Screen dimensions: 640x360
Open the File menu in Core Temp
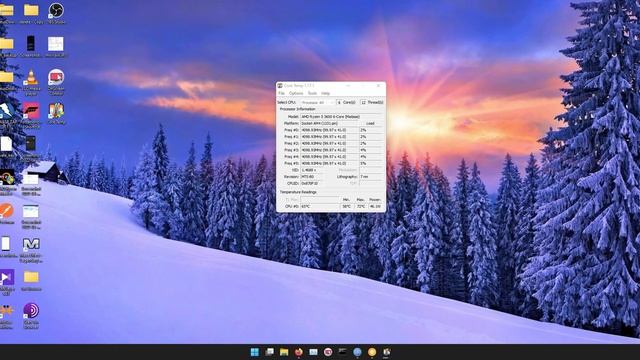281,93
